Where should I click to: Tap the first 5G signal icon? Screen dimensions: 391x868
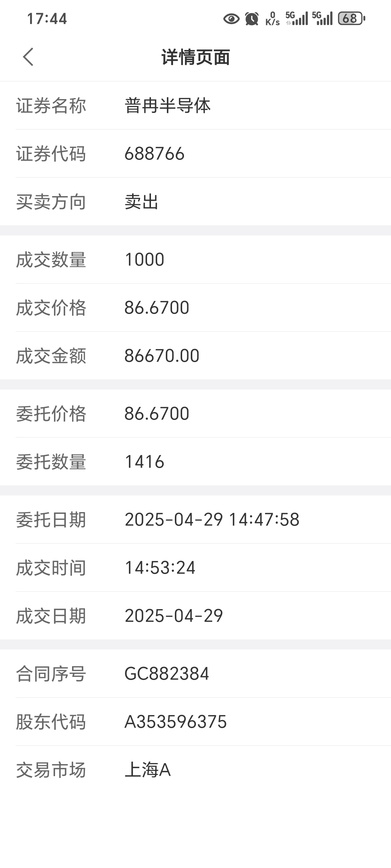point(297,18)
